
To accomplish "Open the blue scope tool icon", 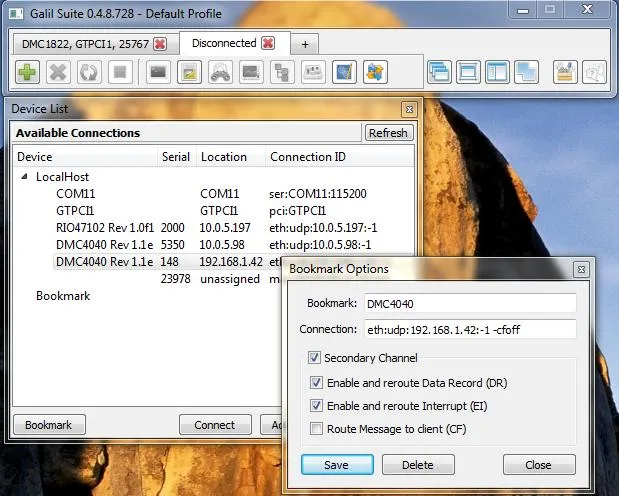I will pos(344,72).
